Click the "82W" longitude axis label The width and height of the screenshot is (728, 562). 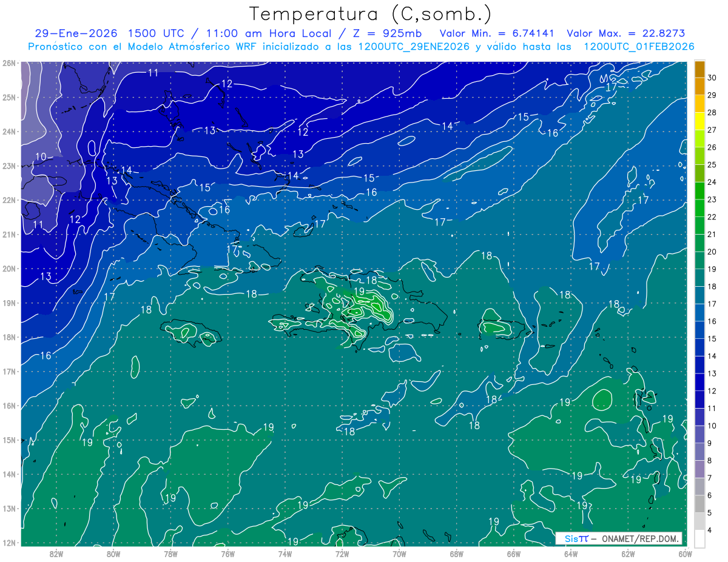click(x=56, y=554)
